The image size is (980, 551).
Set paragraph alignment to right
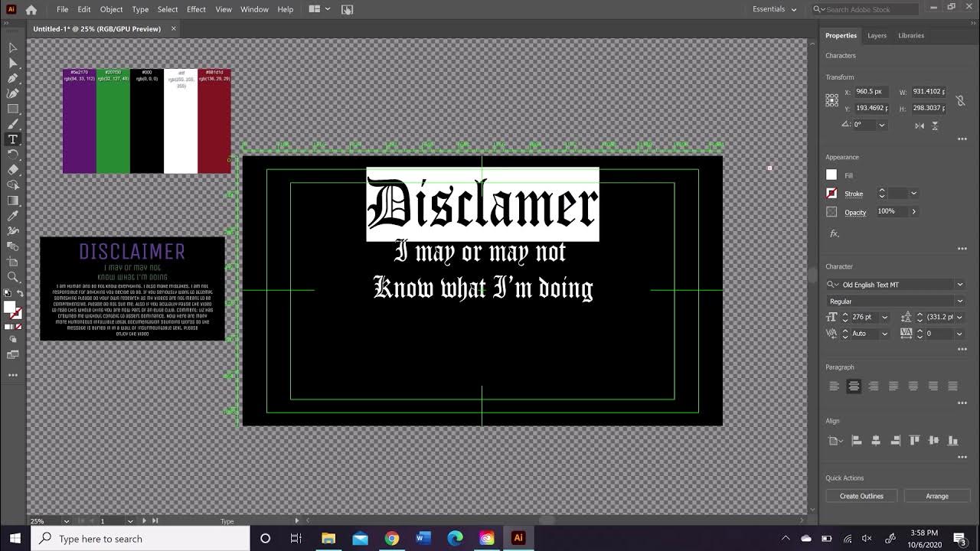[874, 386]
